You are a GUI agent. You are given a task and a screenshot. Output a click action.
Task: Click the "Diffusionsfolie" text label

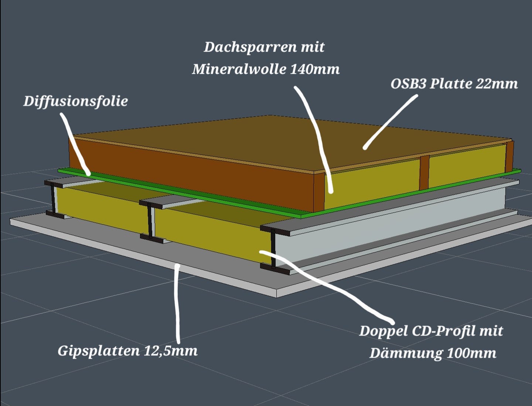point(75,101)
